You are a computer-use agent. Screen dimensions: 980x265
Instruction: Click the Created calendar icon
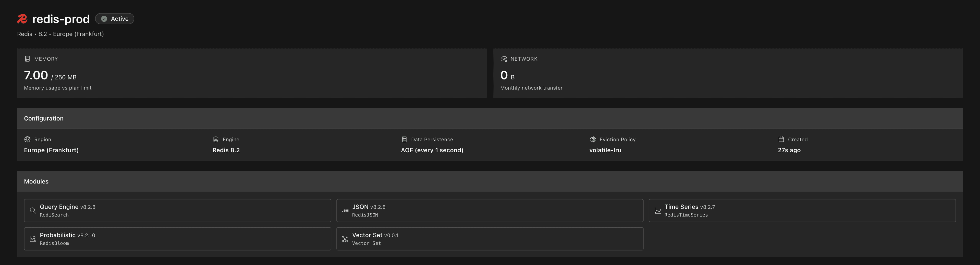point(781,139)
